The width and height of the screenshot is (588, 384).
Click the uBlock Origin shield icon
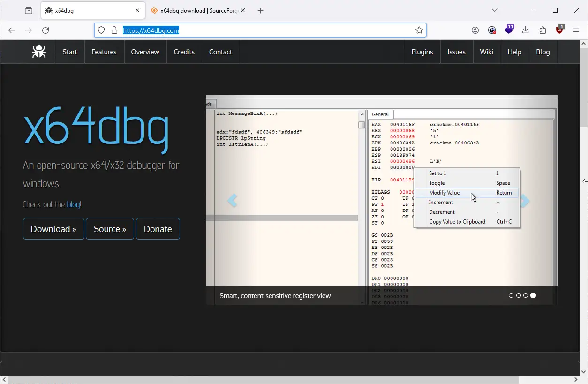coord(559,30)
